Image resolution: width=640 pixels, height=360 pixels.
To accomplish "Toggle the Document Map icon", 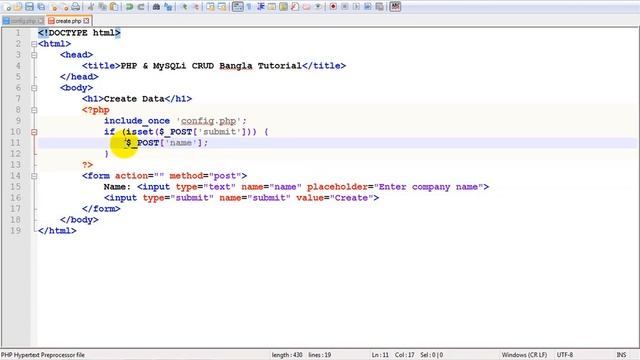I will [x=283, y=7].
